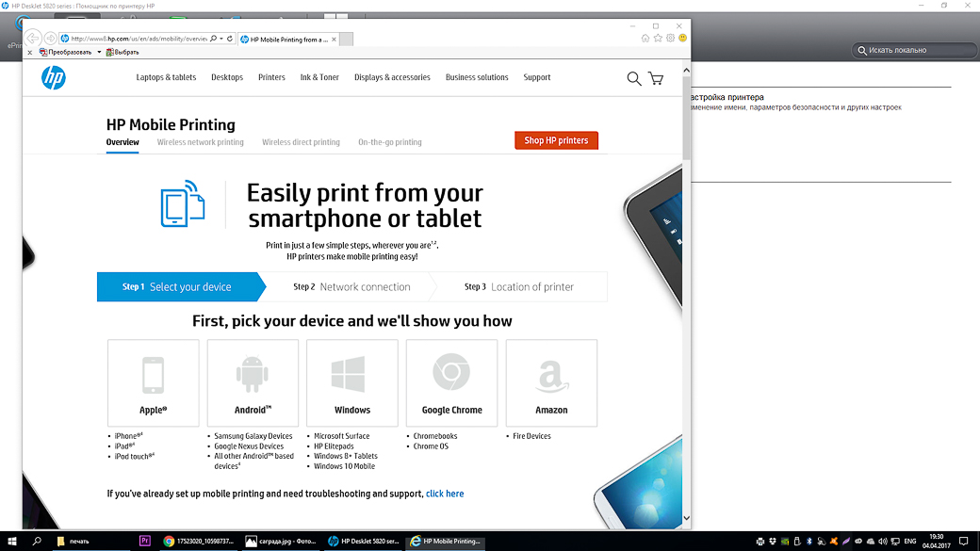The height and width of the screenshot is (551, 980).
Task: Switch to the Wireless direct printing tab
Action: [301, 142]
